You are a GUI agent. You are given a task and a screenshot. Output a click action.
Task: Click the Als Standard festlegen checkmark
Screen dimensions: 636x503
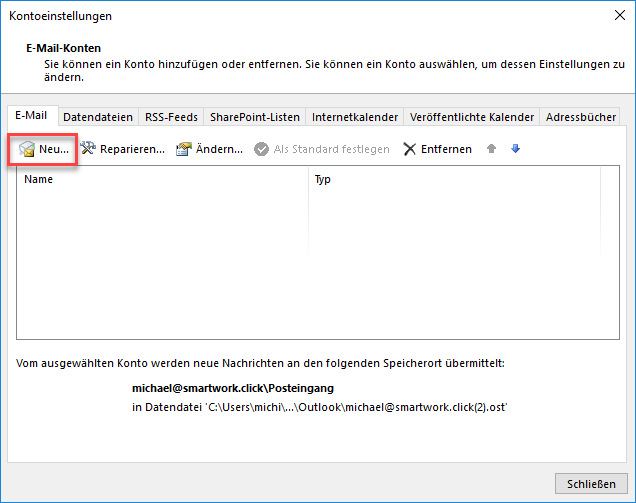click(262, 149)
